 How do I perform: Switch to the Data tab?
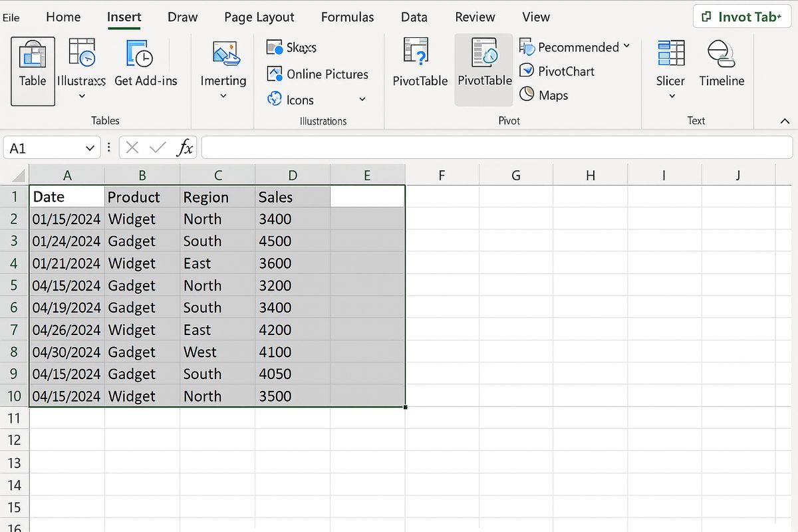(414, 17)
